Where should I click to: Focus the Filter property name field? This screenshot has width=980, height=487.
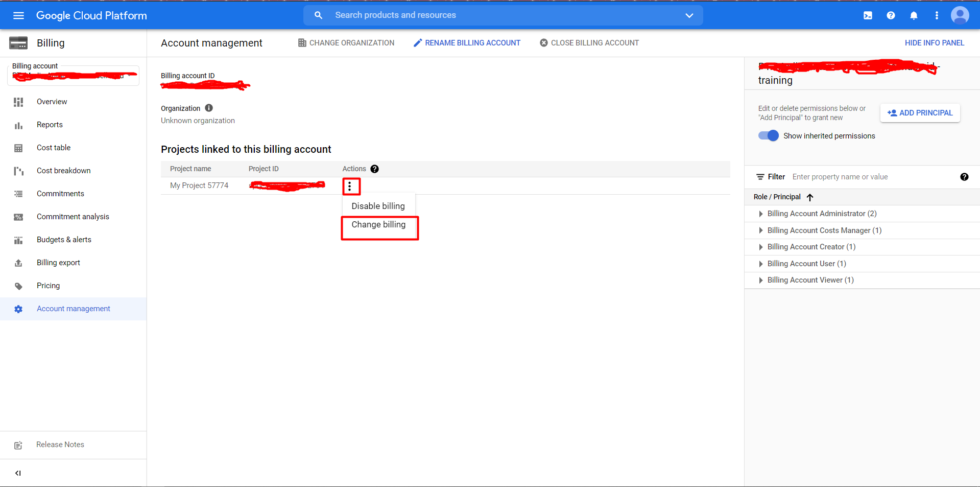tap(872, 177)
